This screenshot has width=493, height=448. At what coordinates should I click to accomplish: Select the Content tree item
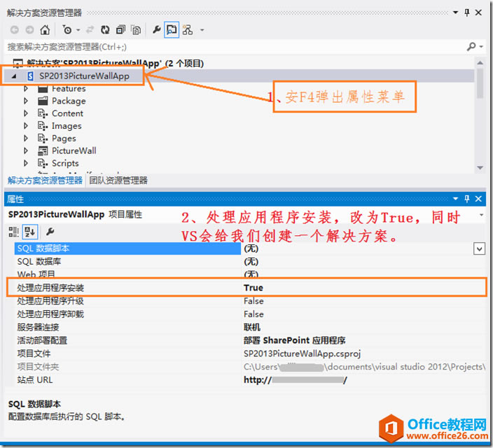(x=68, y=113)
